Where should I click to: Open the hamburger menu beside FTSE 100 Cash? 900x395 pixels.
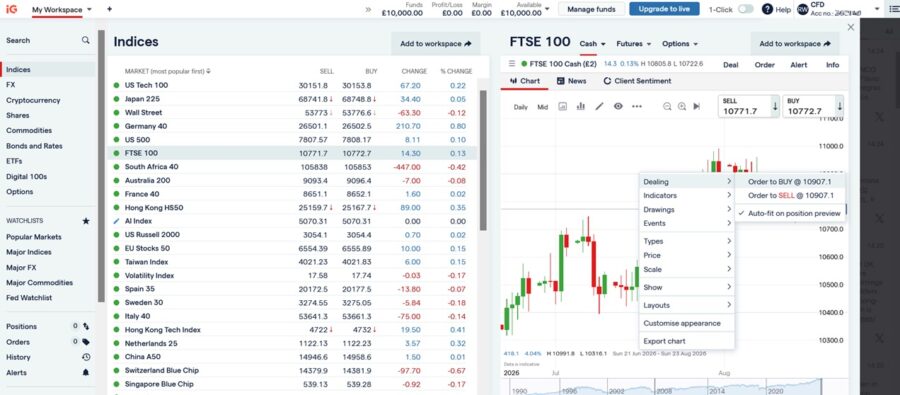[512, 64]
